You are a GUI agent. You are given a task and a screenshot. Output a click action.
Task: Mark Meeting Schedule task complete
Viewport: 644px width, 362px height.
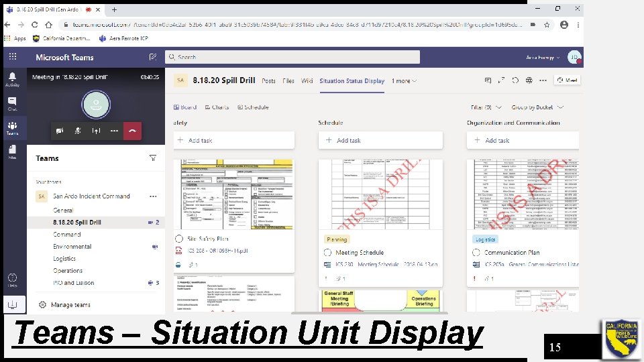coord(327,253)
